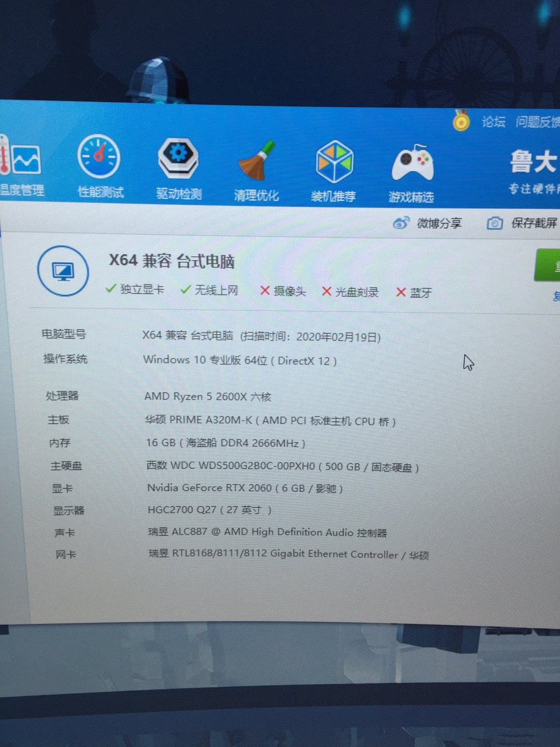Click the blue monitor icon beside X64 兼容
This screenshot has width=560, height=747.
click(63, 271)
